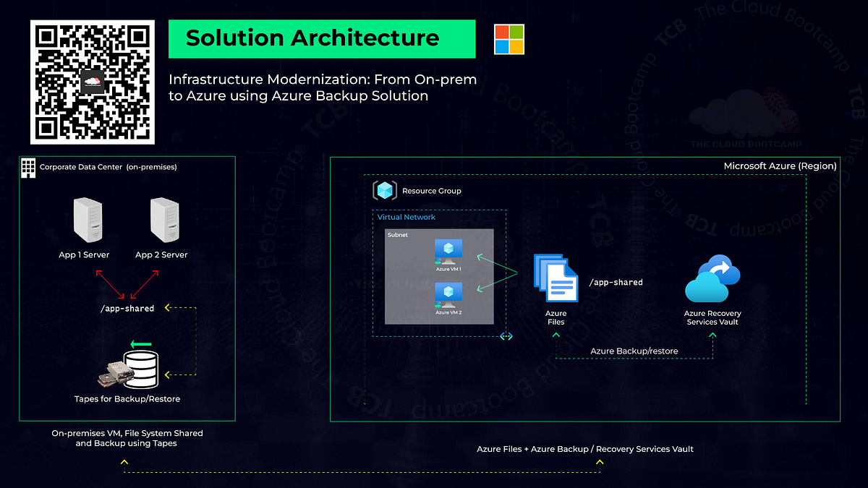Screen dimensions: 868x488
Task: Scan the QR code image
Action: click(92, 82)
